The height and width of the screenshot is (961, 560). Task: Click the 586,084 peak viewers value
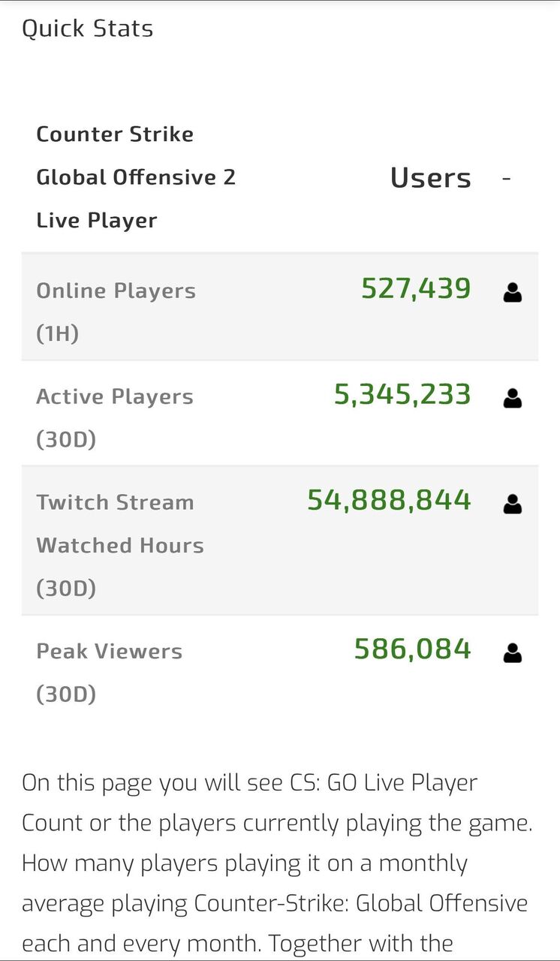click(x=413, y=649)
